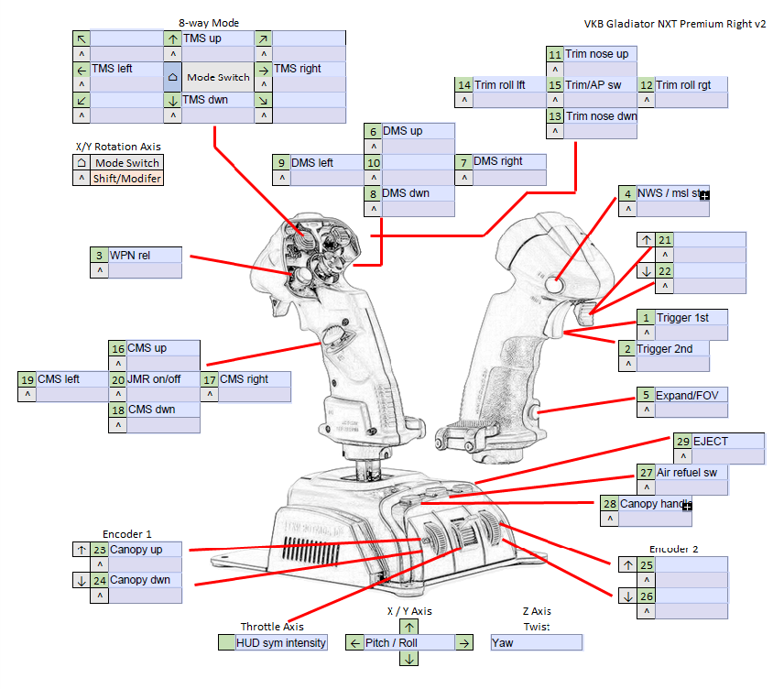
Task: Click the black plus marker on Canopy handle cell
Action: [686, 505]
